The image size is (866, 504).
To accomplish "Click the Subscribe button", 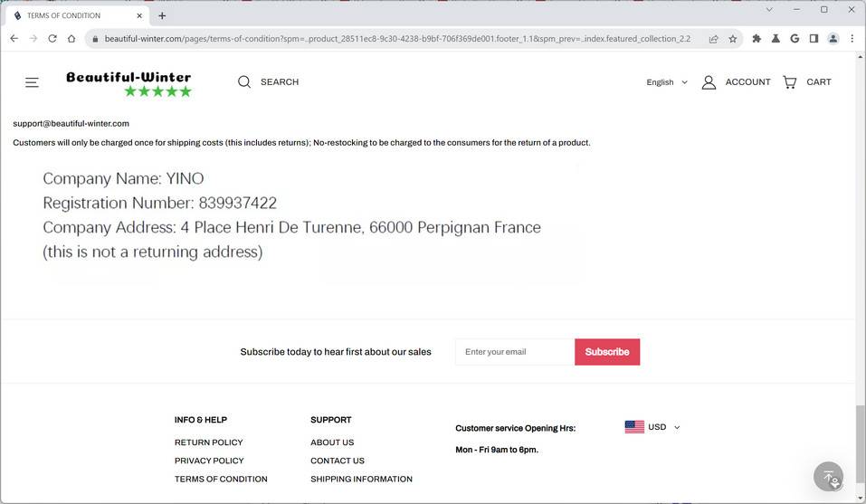I will point(607,352).
